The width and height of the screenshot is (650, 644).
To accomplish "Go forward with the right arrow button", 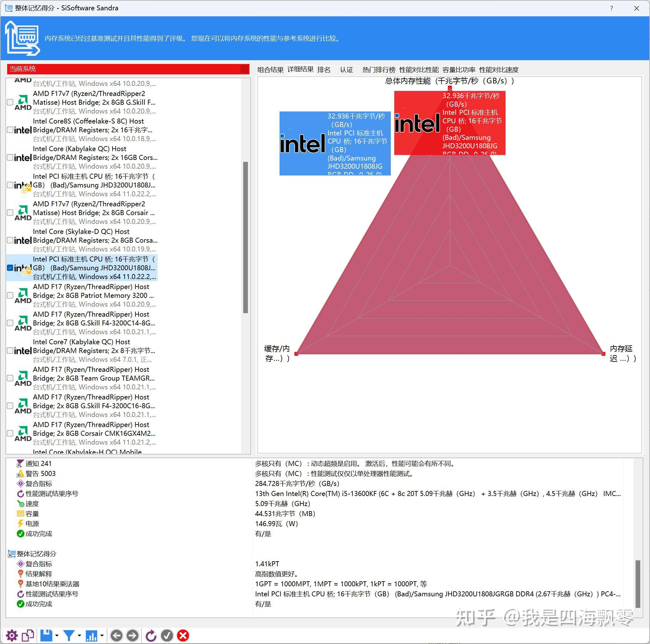I will pos(133,635).
